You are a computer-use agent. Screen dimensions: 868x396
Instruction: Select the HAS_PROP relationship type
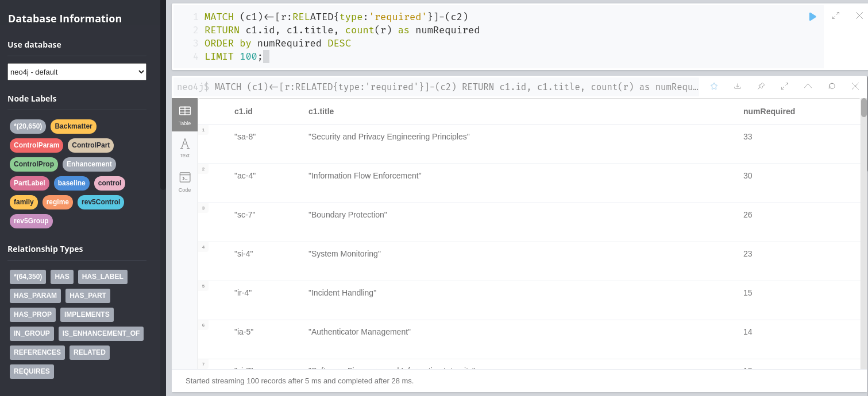(33, 315)
